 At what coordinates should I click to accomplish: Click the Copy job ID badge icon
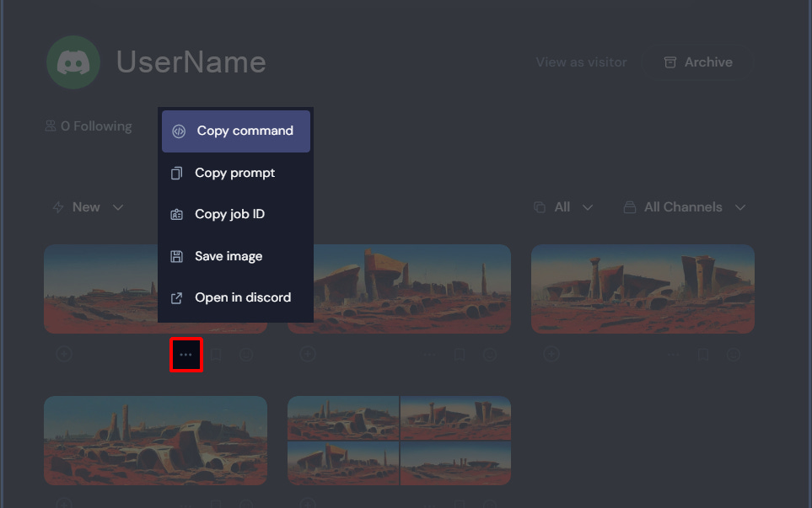[x=176, y=214]
